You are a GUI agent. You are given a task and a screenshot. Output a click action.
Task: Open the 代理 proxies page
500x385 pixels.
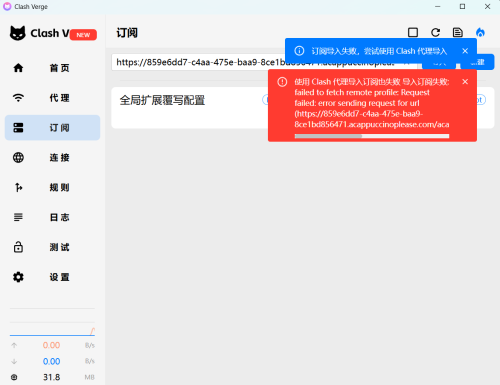(x=52, y=98)
